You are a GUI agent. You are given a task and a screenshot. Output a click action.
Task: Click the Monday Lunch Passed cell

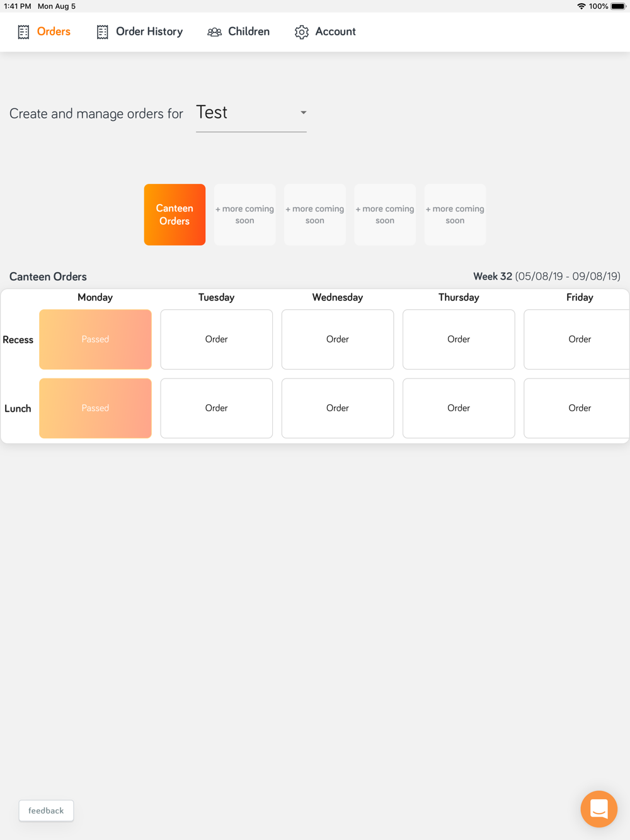pos(95,408)
